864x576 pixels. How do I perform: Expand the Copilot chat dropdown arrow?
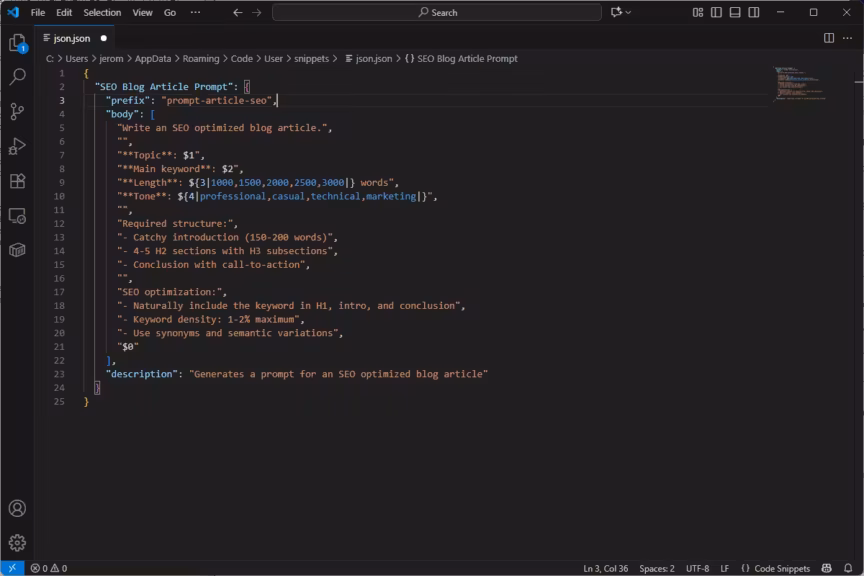click(628, 12)
